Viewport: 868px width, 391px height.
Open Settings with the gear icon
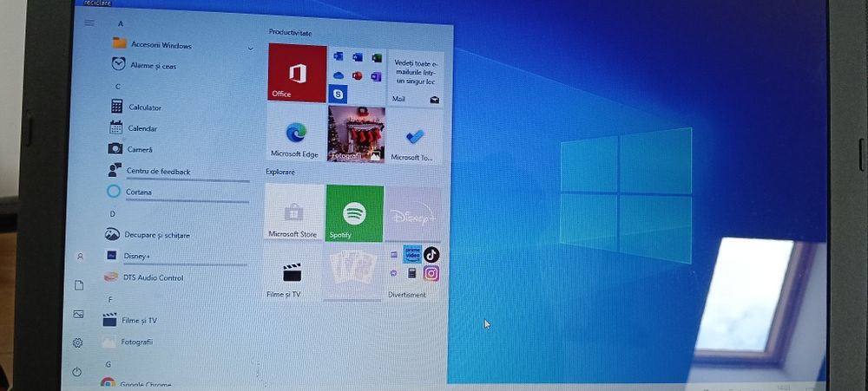tap(77, 343)
